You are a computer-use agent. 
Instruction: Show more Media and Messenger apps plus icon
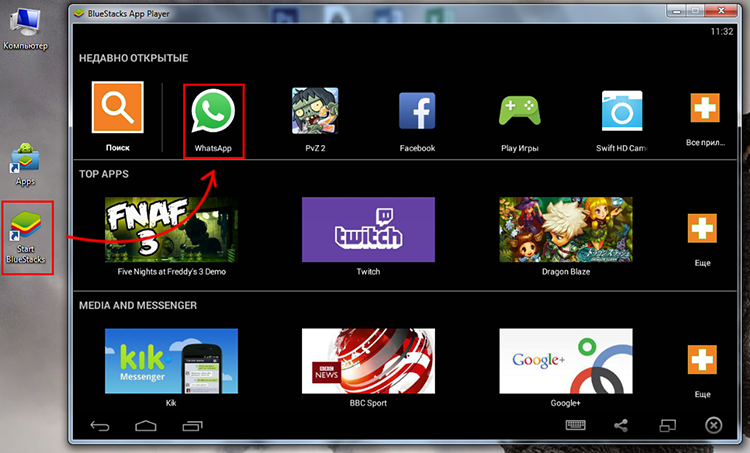click(x=702, y=359)
